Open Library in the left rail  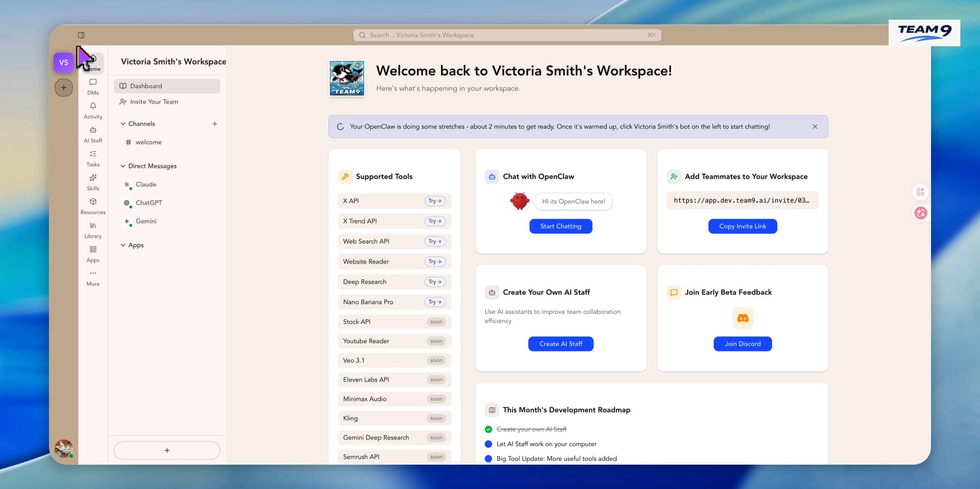(93, 231)
